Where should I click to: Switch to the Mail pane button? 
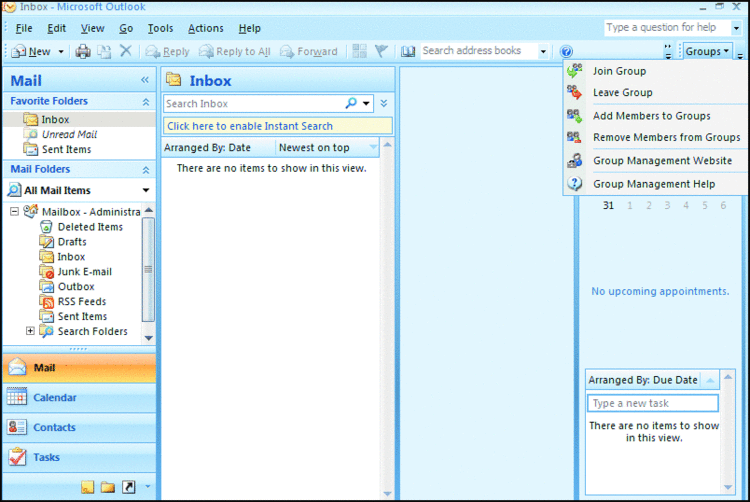(x=79, y=368)
